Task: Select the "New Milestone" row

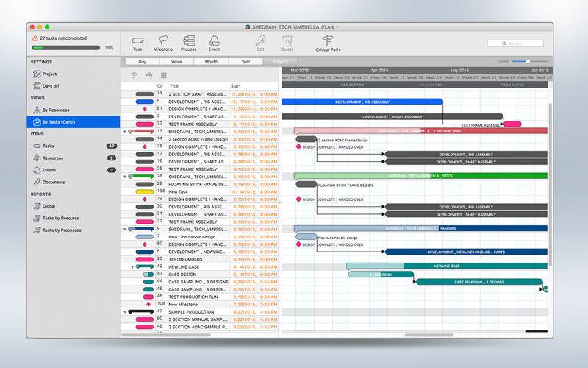Action: pyautogui.click(x=199, y=305)
